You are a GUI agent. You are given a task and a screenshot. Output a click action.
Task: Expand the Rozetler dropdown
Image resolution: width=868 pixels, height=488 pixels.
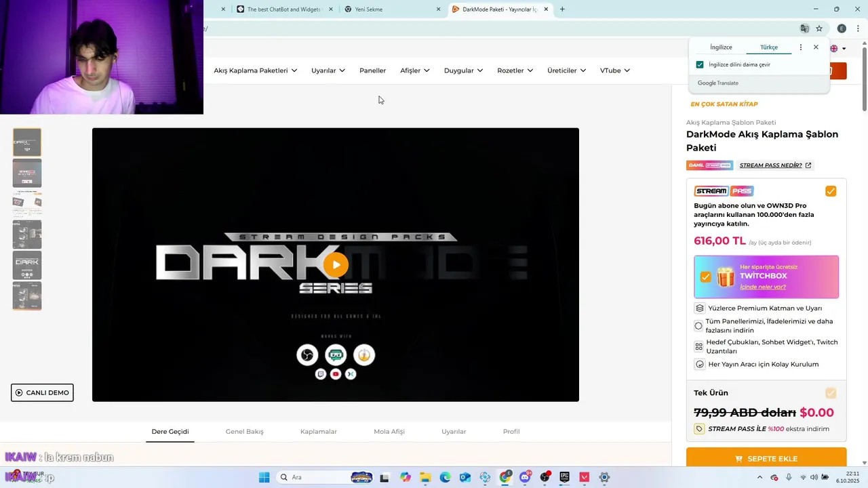click(x=515, y=70)
